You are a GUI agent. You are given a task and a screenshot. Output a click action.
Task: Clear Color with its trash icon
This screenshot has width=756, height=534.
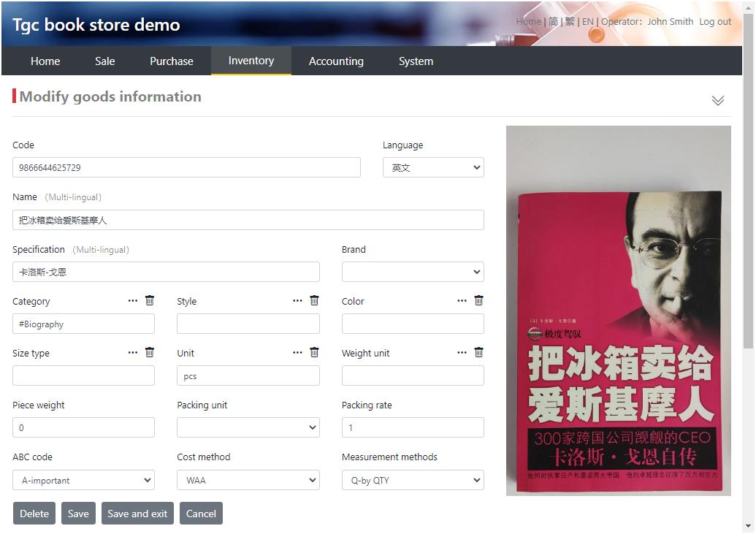(478, 300)
